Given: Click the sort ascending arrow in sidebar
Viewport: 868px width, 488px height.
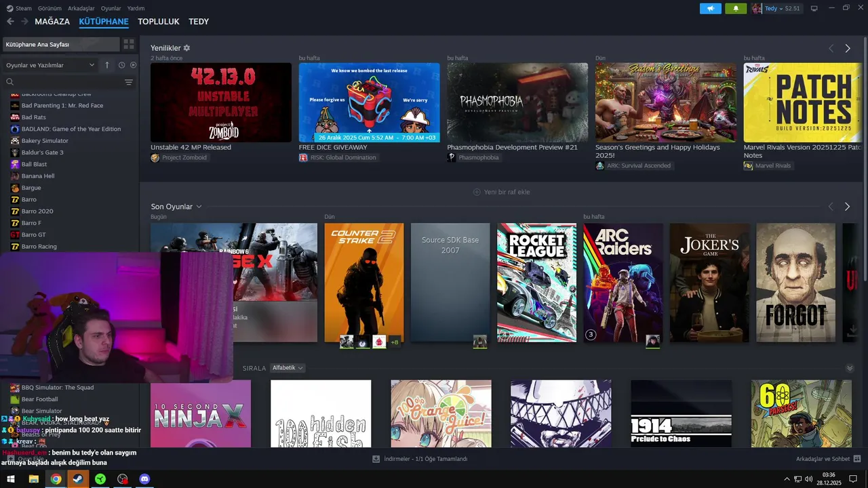Looking at the screenshot, I should coord(106,65).
